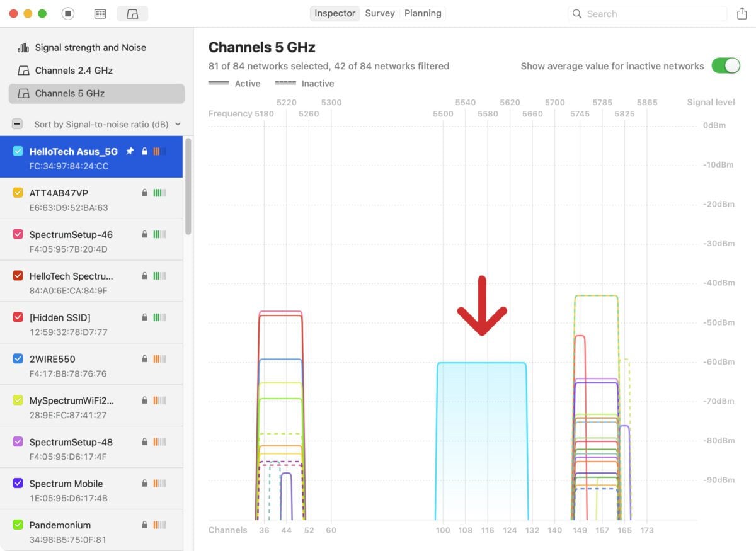The width and height of the screenshot is (756, 551).
Task: Click the stop scanning toolbar button
Action: [x=67, y=13]
